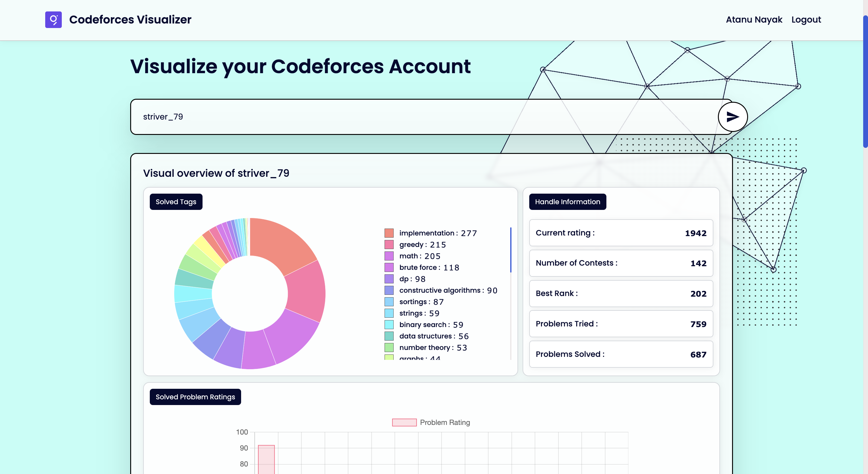
Task: Toggle the brute force legend swatch
Action: coord(389,267)
